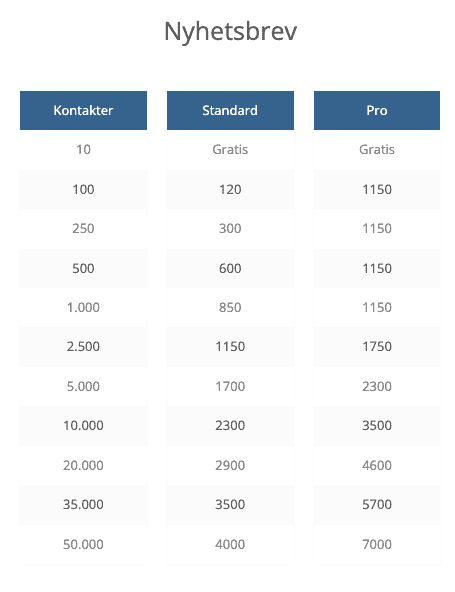Screen dimensions: 455x592
Task: Click the Standard price 300 cell
Action: pos(230,228)
